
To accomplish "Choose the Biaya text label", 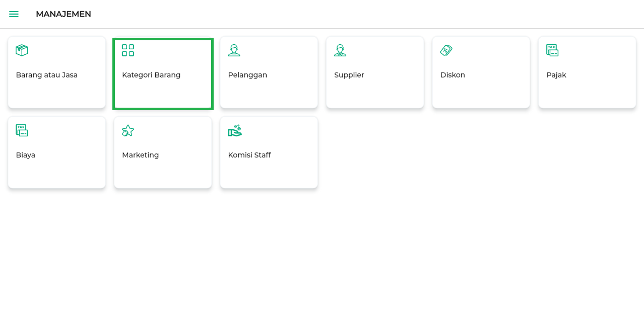I will point(26,155).
